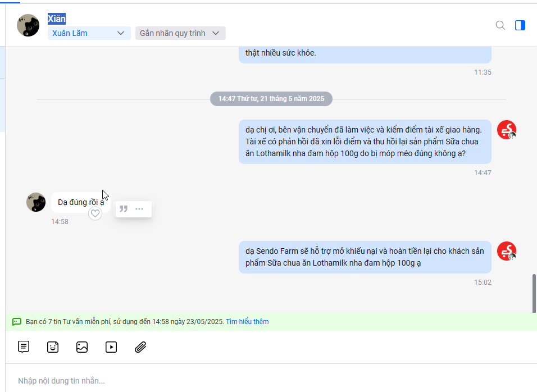Click the chat vertical scrollbar thumb
Screen dimensions: 537x392
pyautogui.click(x=534, y=293)
